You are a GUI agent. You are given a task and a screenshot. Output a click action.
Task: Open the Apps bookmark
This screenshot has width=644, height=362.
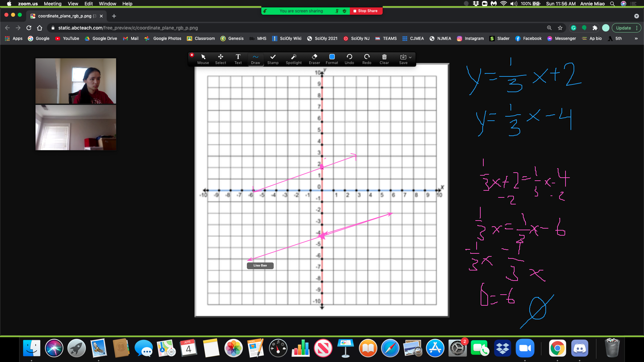(x=14, y=39)
